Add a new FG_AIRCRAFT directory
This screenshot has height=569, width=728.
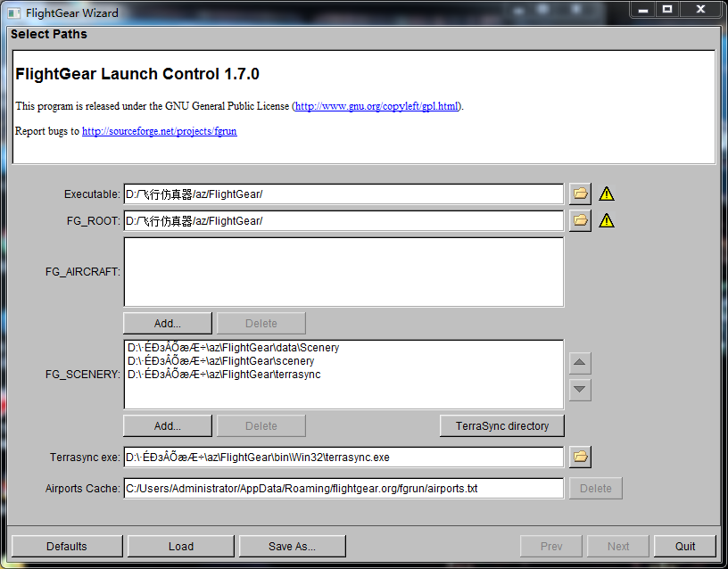tap(168, 323)
